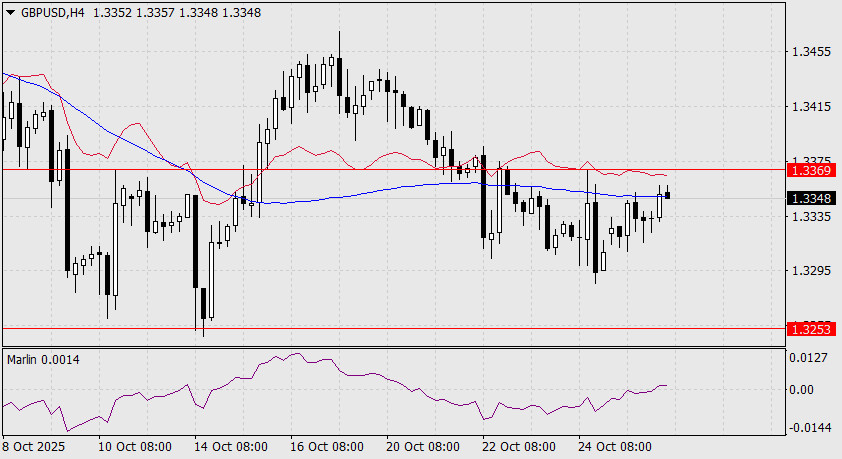Click the dropdown triangle beside GBPUSD,H4

tap(10, 13)
